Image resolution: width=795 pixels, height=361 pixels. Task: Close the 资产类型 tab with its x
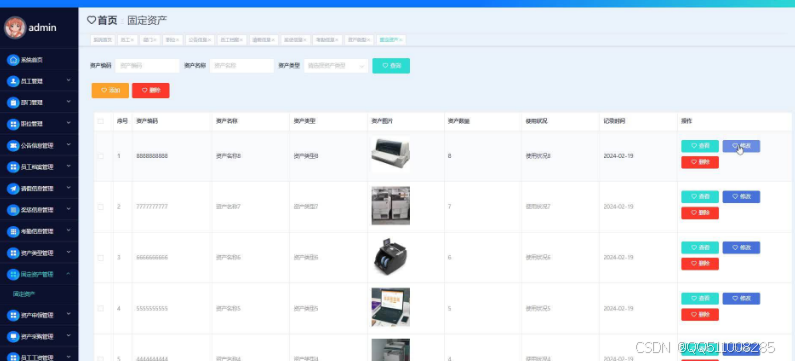(369, 40)
